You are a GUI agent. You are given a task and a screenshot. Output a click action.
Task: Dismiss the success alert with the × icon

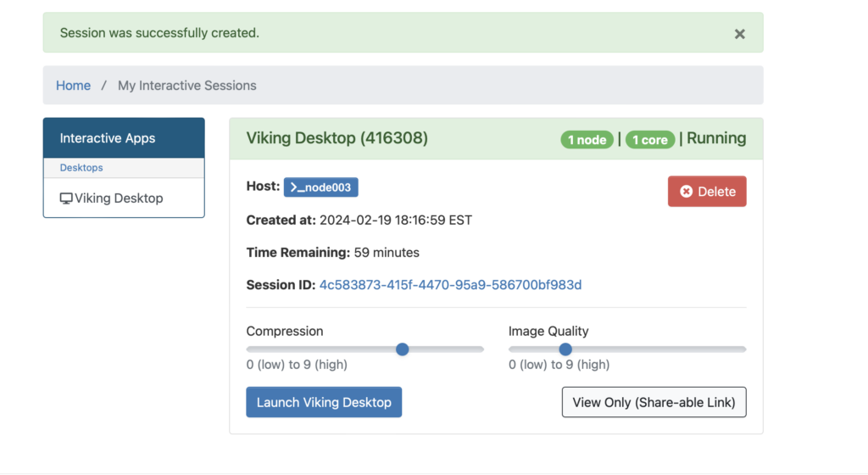[x=739, y=34]
